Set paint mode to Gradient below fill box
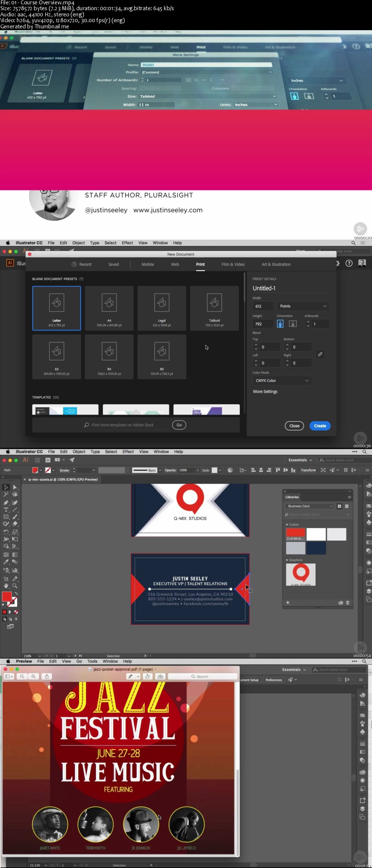This screenshot has height=868, width=372. [10, 612]
